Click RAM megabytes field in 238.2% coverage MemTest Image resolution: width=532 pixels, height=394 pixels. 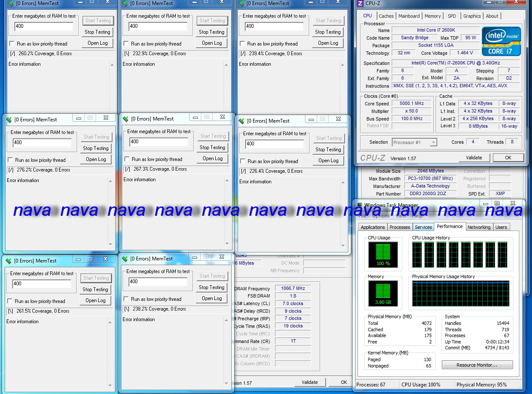pos(158,281)
